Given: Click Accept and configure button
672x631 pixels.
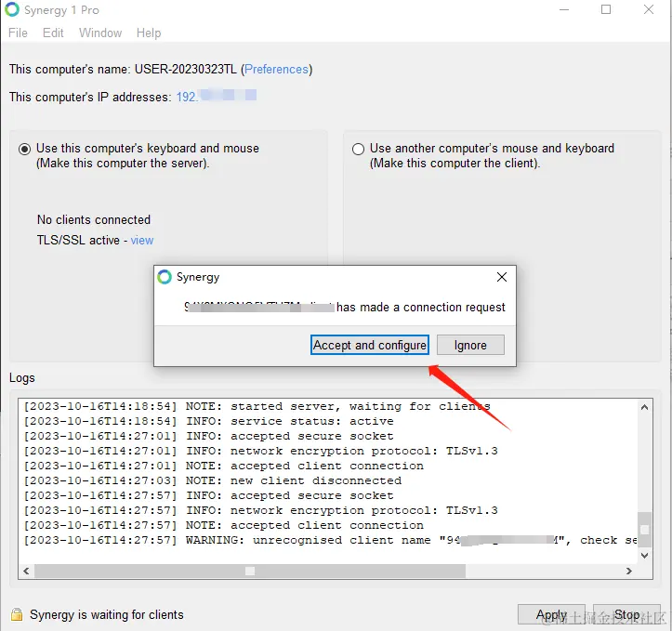Looking at the screenshot, I should point(369,345).
